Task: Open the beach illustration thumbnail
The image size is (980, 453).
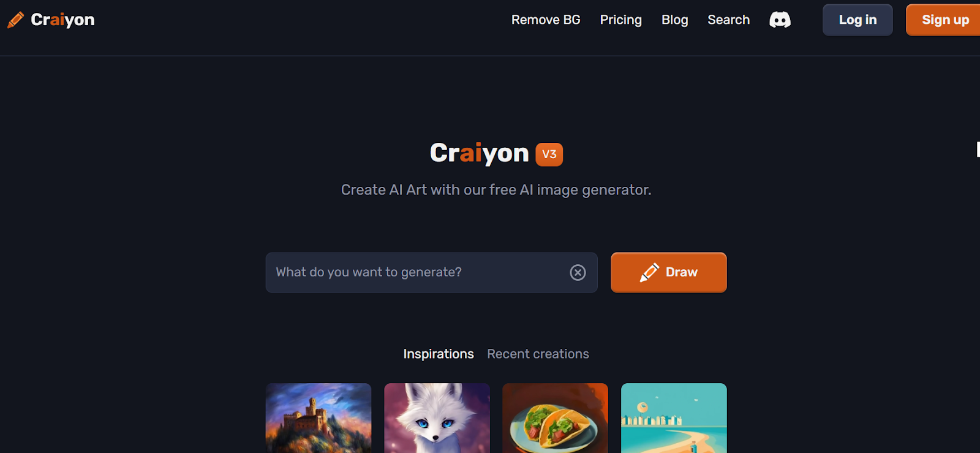Action: [674, 418]
